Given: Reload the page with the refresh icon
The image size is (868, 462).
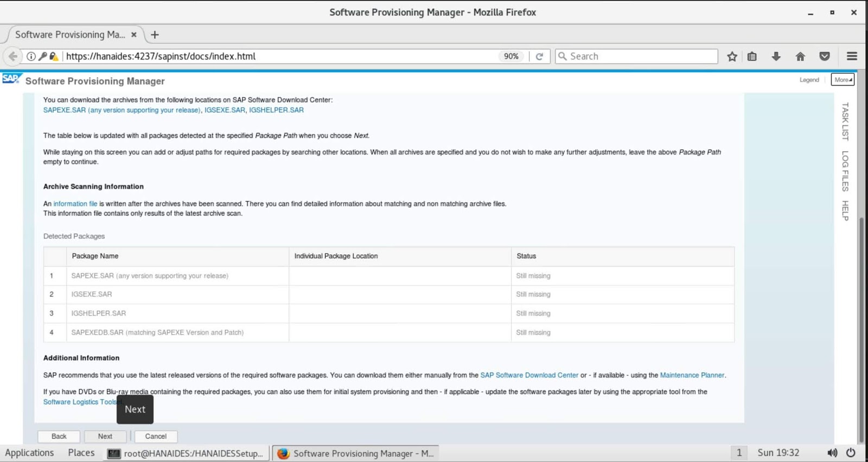Looking at the screenshot, I should click(539, 56).
